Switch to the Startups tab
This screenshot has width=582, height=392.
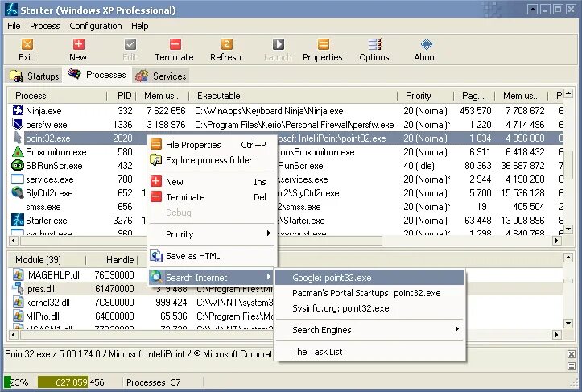click(x=34, y=76)
